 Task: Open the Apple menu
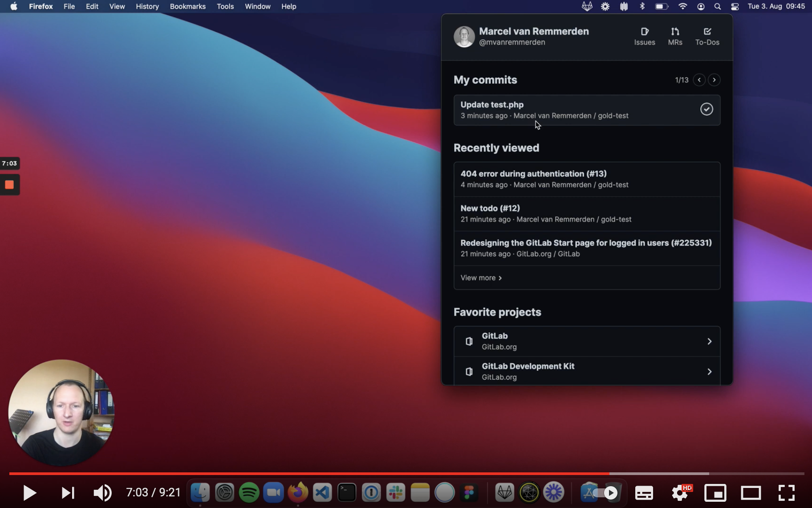14,6
